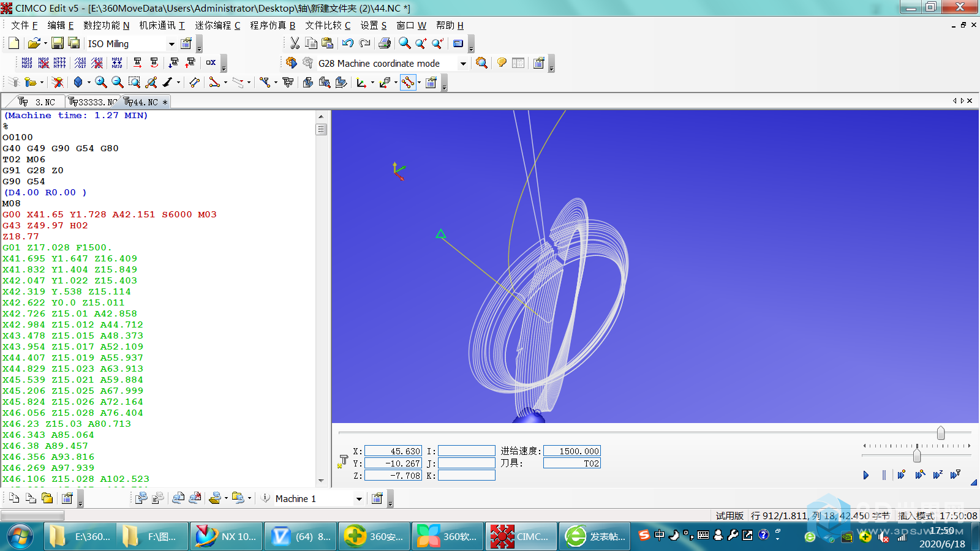This screenshot has height=551, width=980.
Task: Undo the last edit
Action: pos(348,43)
